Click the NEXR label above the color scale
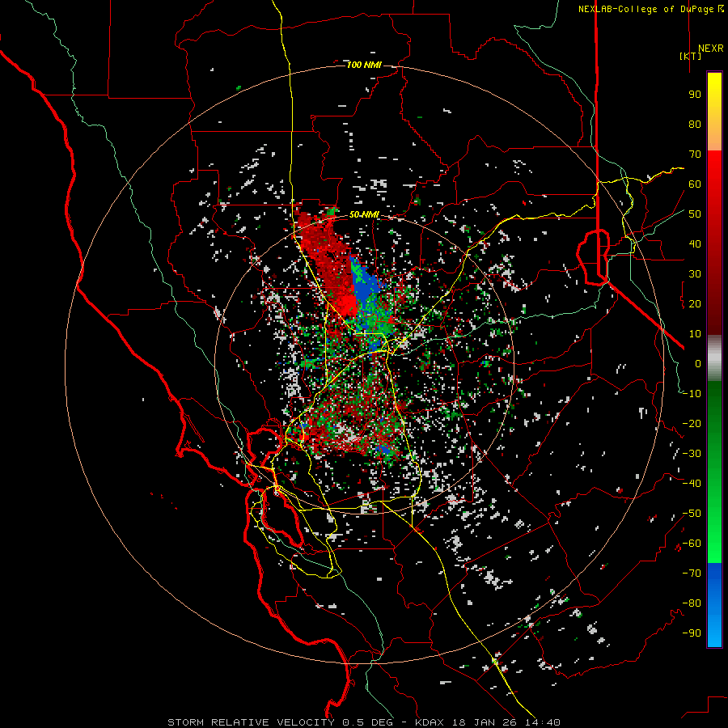This screenshot has width=728, height=728. click(x=711, y=49)
